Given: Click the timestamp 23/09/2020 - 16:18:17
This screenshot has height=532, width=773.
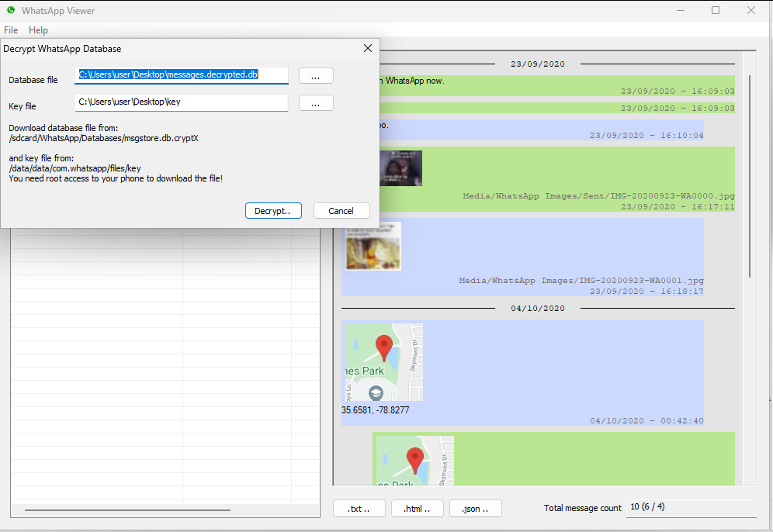Looking at the screenshot, I should click(x=646, y=292).
